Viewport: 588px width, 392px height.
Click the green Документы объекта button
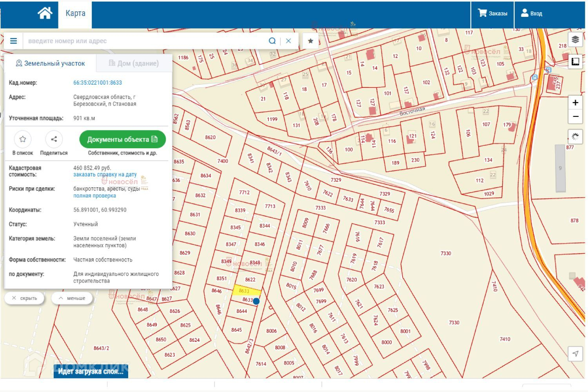122,139
